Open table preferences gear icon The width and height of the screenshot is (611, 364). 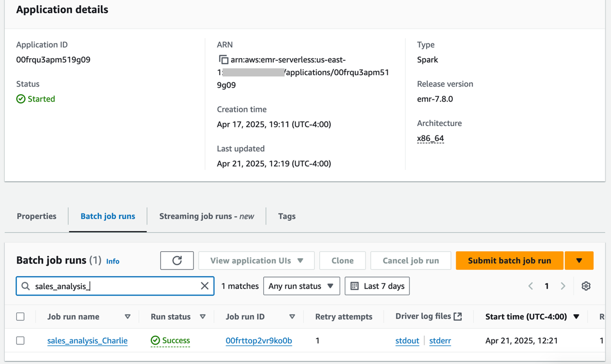(586, 286)
